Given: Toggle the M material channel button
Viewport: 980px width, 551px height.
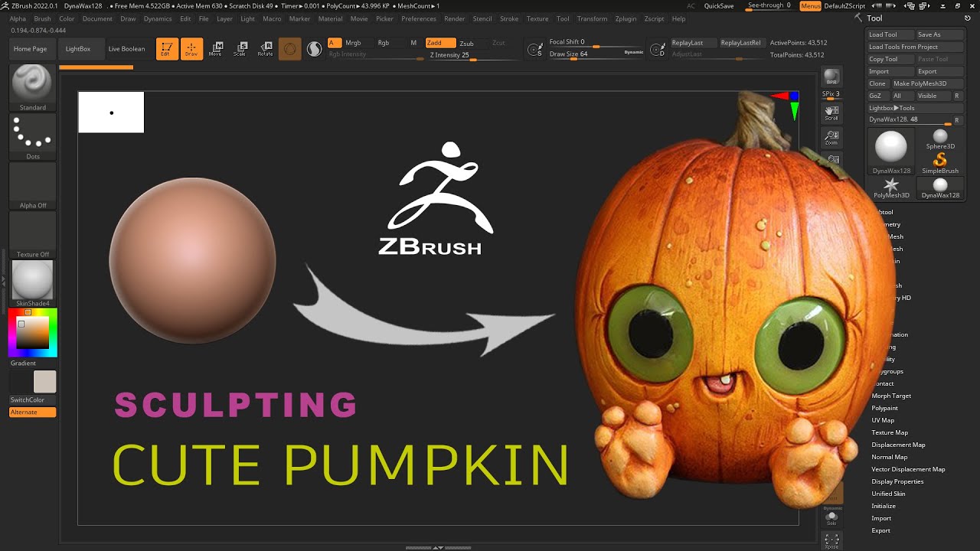Looking at the screenshot, I should click(x=413, y=43).
